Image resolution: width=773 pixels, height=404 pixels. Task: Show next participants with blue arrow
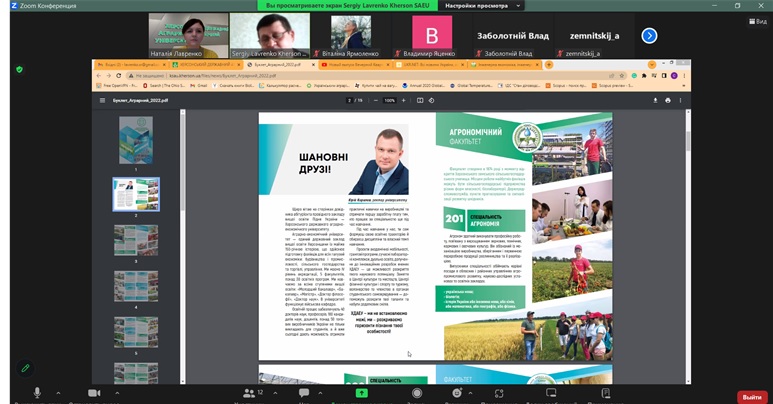[x=649, y=36]
